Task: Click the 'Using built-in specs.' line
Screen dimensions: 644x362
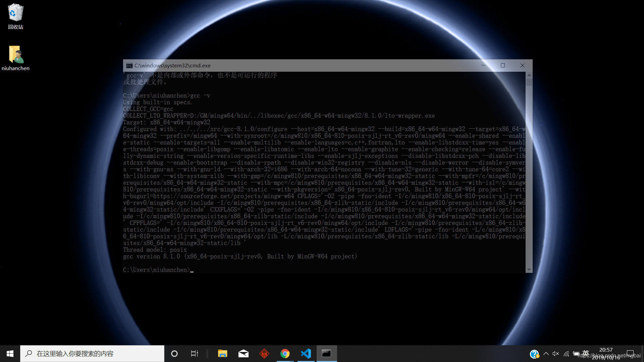Action: tap(158, 102)
